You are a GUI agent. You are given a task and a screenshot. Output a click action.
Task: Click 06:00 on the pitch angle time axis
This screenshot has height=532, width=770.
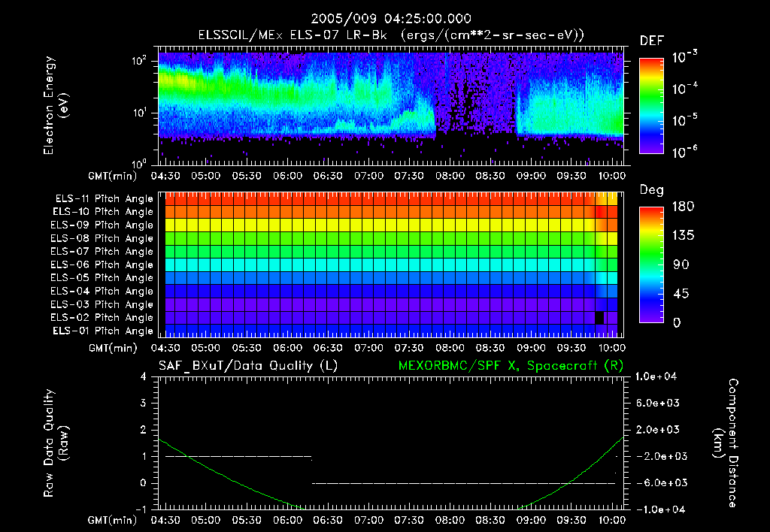(288, 349)
